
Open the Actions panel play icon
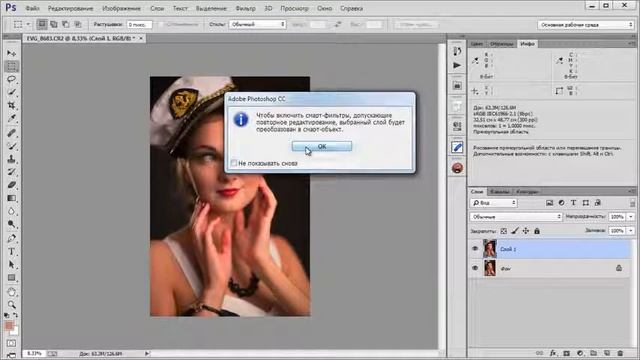point(457,65)
